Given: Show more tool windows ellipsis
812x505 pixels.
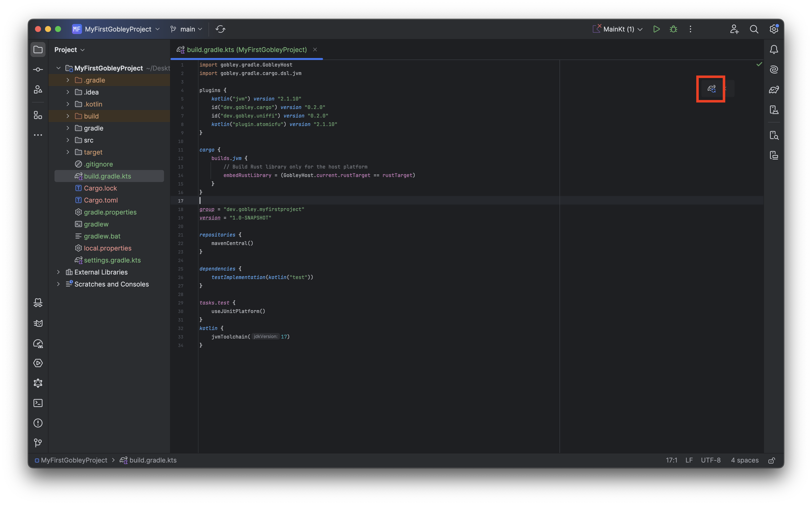Looking at the screenshot, I should (x=38, y=135).
